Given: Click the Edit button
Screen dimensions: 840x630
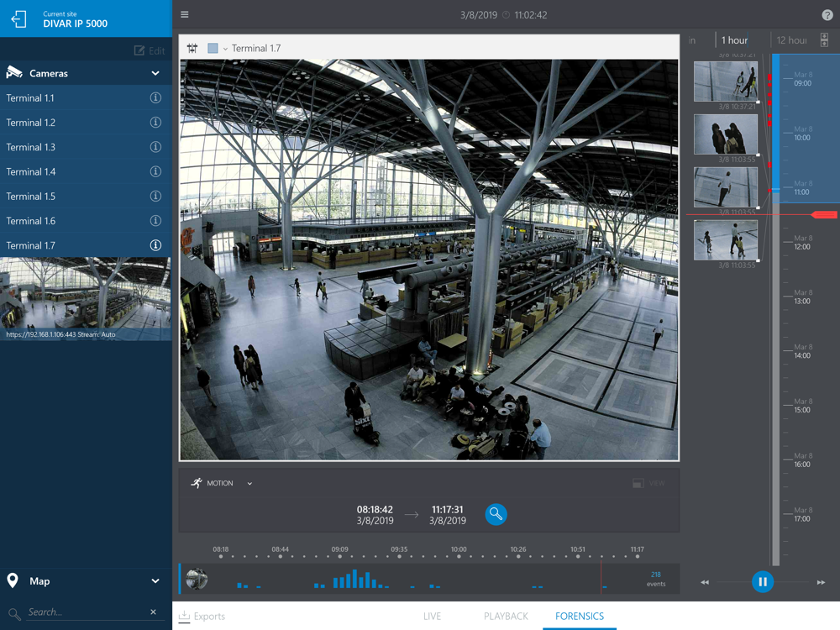Looking at the screenshot, I should (x=150, y=50).
